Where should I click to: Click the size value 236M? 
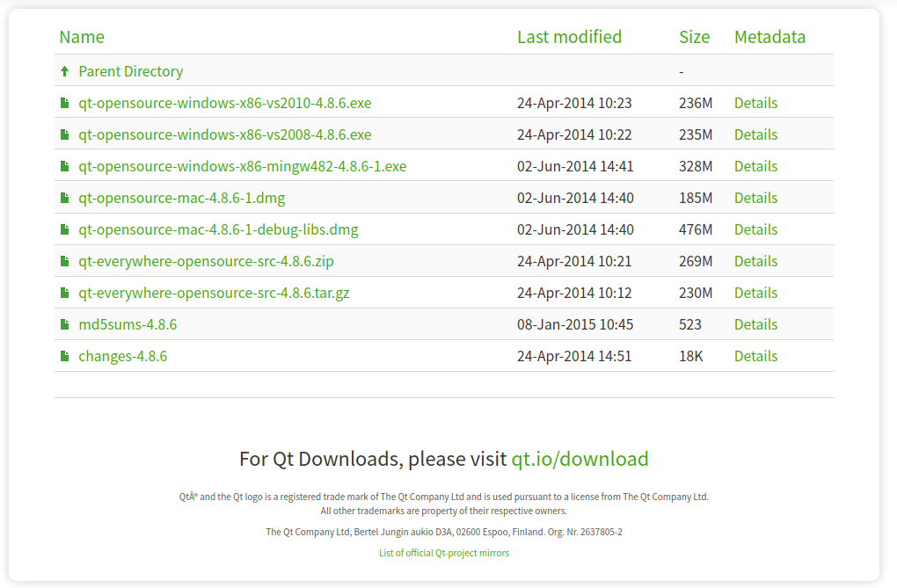pos(696,103)
